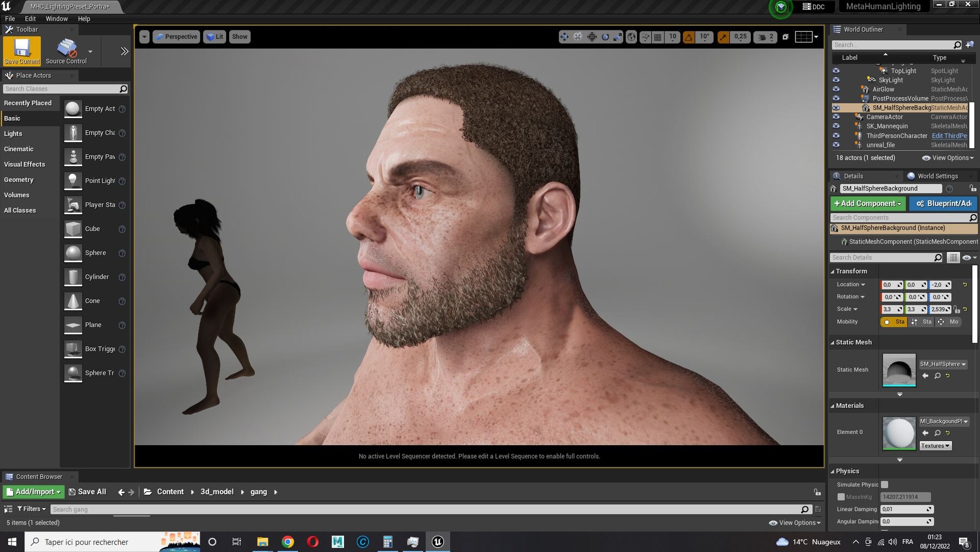Image resolution: width=980 pixels, height=552 pixels.
Task: Click World Outliner add folder icon
Action: tap(970, 45)
